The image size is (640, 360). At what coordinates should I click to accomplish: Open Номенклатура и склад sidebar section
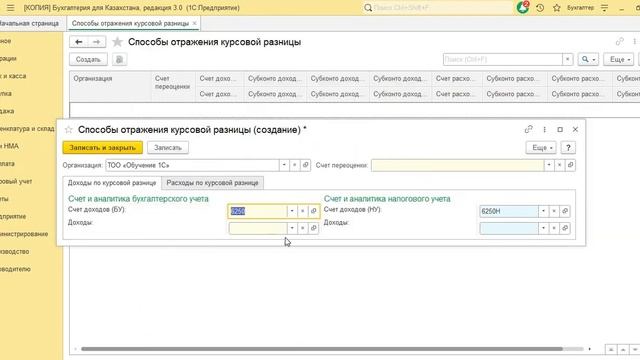pos(27,129)
